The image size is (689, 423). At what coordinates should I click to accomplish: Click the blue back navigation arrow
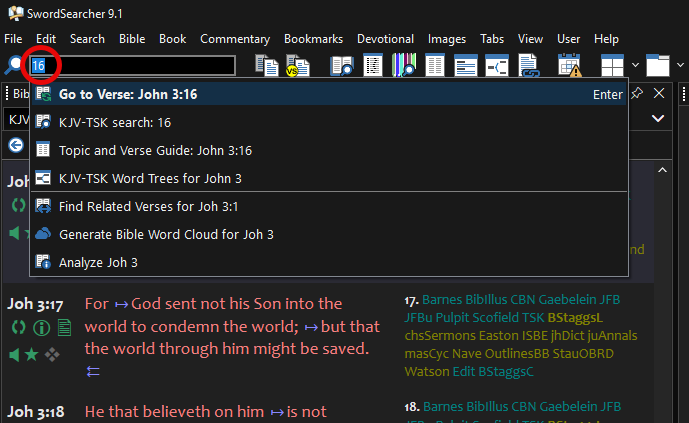point(16,145)
